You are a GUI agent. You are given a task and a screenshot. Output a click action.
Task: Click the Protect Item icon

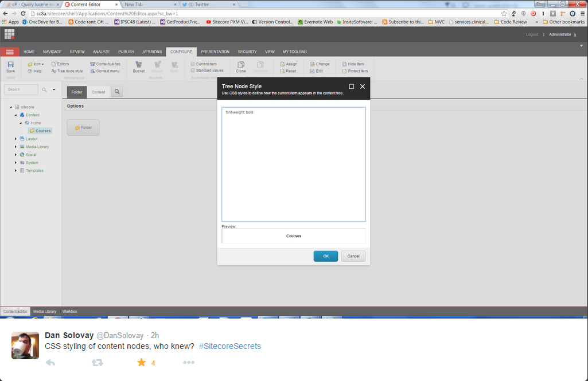(344, 71)
